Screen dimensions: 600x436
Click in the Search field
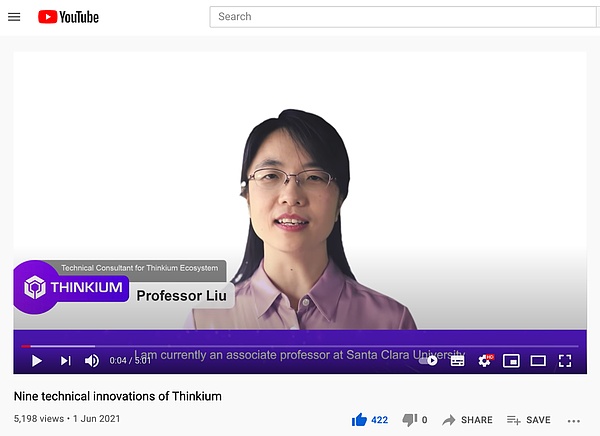[x=400, y=17]
